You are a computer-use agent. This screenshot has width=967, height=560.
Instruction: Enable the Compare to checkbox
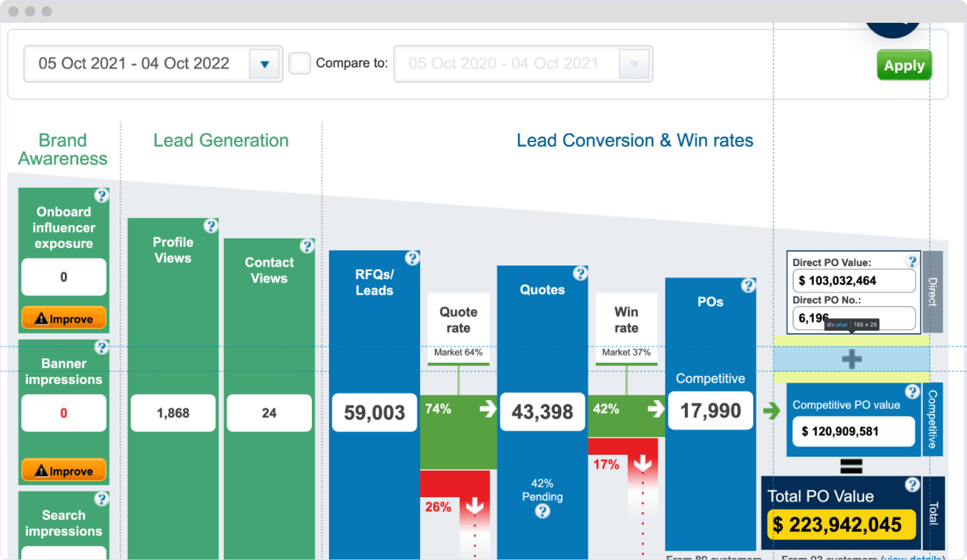click(299, 63)
